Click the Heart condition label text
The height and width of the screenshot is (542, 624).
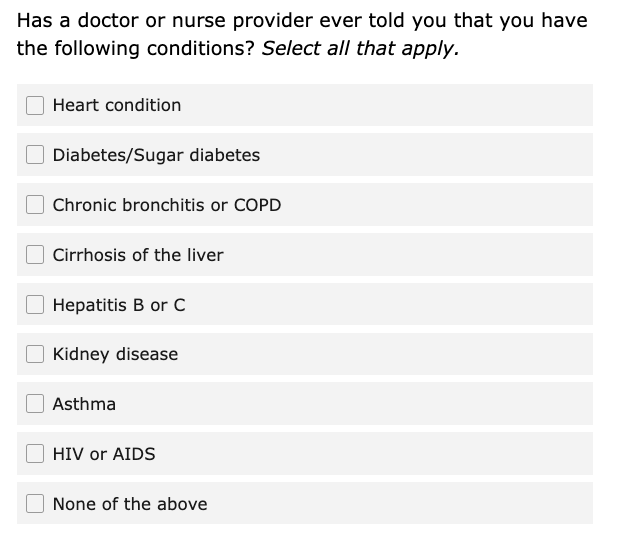(117, 105)
